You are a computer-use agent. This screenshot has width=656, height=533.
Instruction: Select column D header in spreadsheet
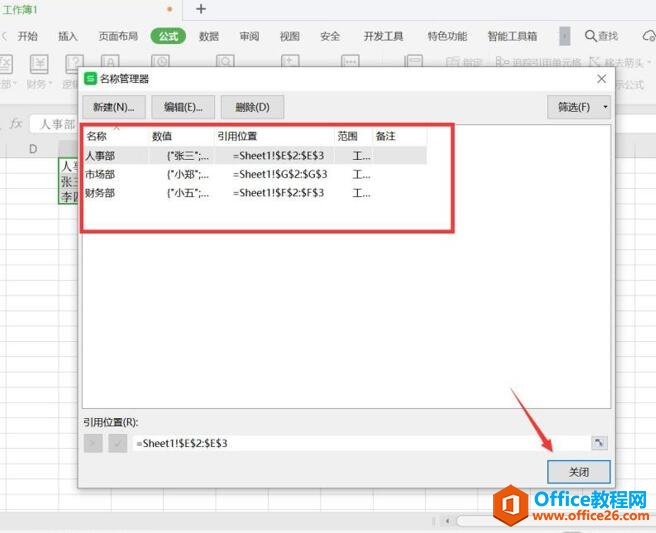[x=33, y=149]
